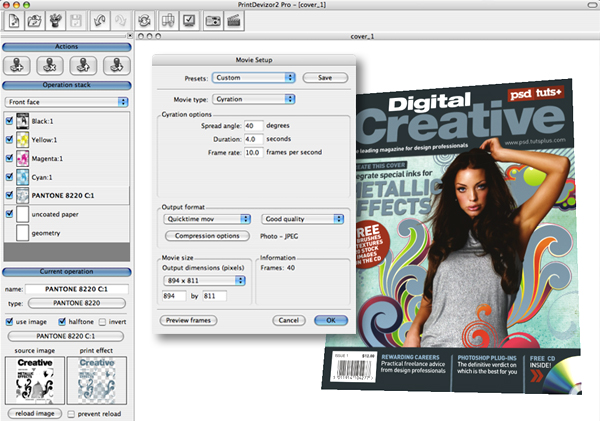Viewport: 600px width, 421px height.
Task: Click the magic hat wizard icon
Action: [x=55, y=21]
